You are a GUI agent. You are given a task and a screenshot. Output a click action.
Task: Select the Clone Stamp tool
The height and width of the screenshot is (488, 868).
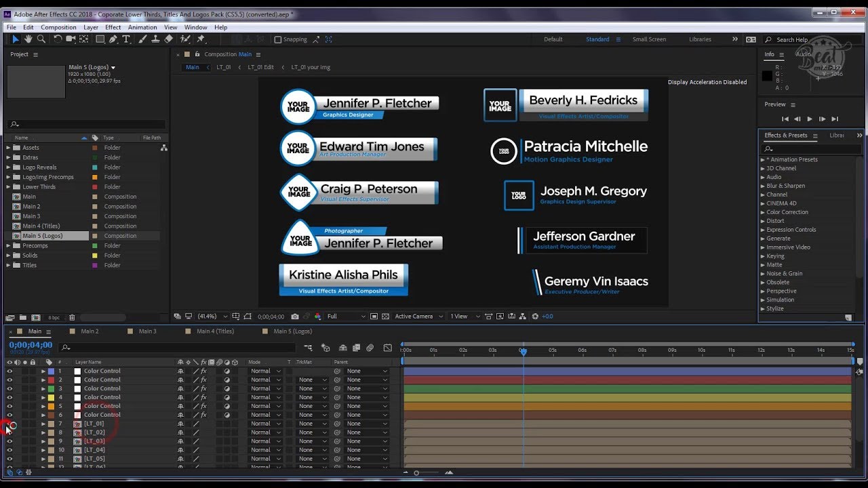point(155,39)
